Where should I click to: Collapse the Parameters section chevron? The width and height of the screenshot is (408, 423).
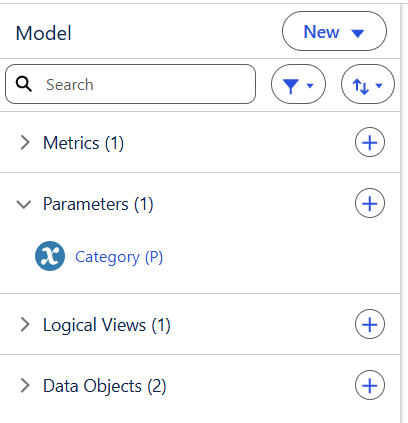pos(24,204)
